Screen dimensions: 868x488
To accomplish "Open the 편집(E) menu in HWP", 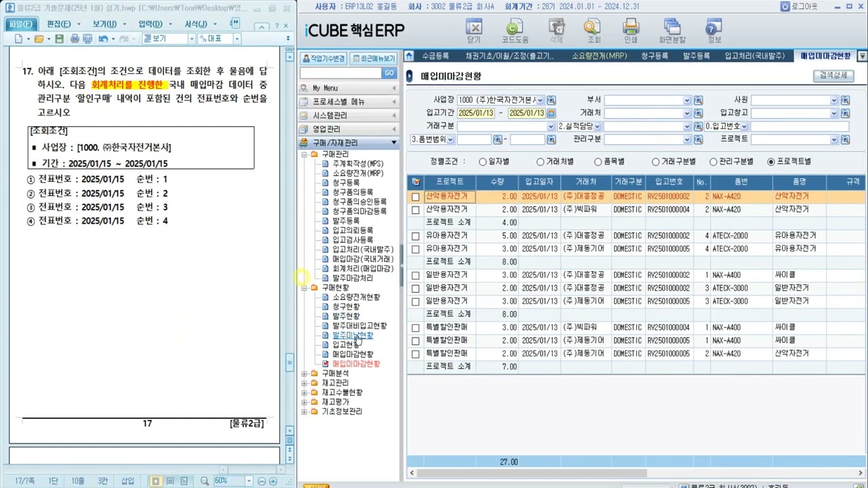I will point(59,24).
